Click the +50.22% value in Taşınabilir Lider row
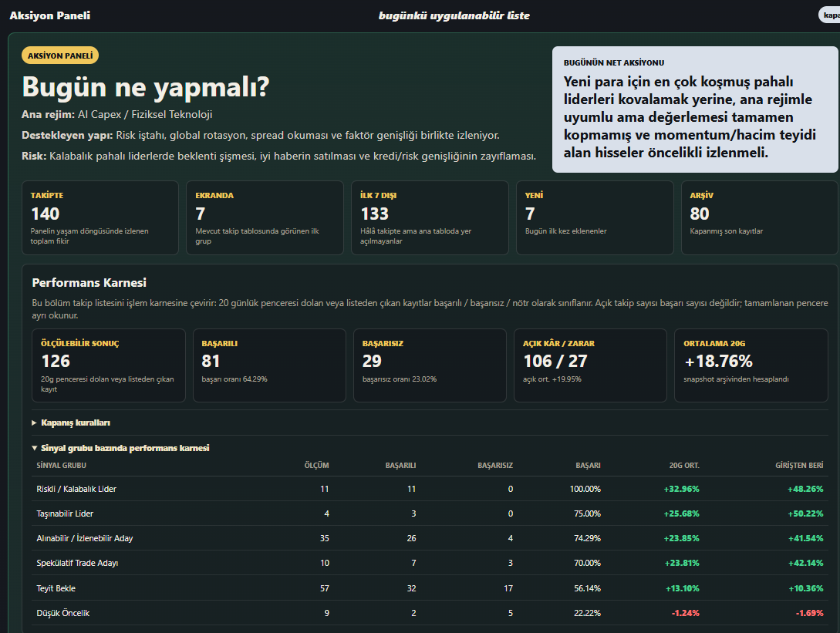This screenshot has width=840, height=633. (x=805, y=513)
